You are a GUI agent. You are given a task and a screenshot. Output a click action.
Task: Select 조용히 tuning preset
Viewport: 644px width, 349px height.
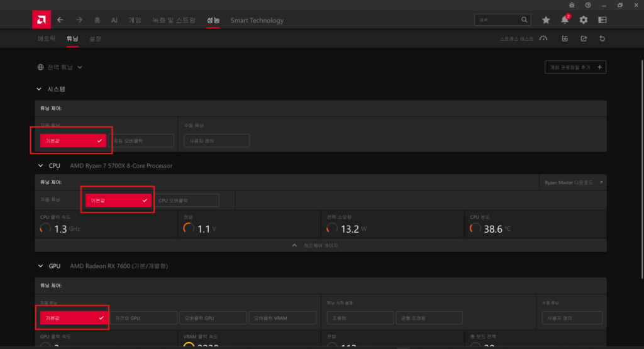point(360,318)
